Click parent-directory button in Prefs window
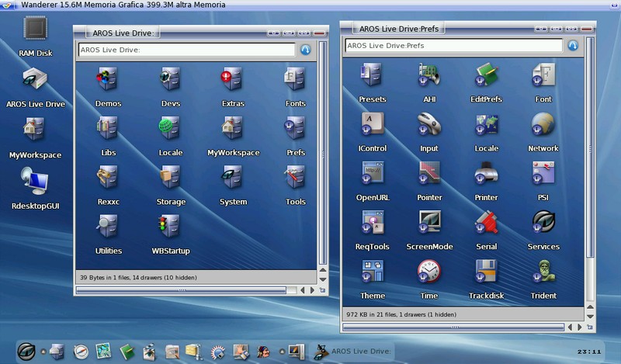 pyautogui.click(x=573, y=46)
